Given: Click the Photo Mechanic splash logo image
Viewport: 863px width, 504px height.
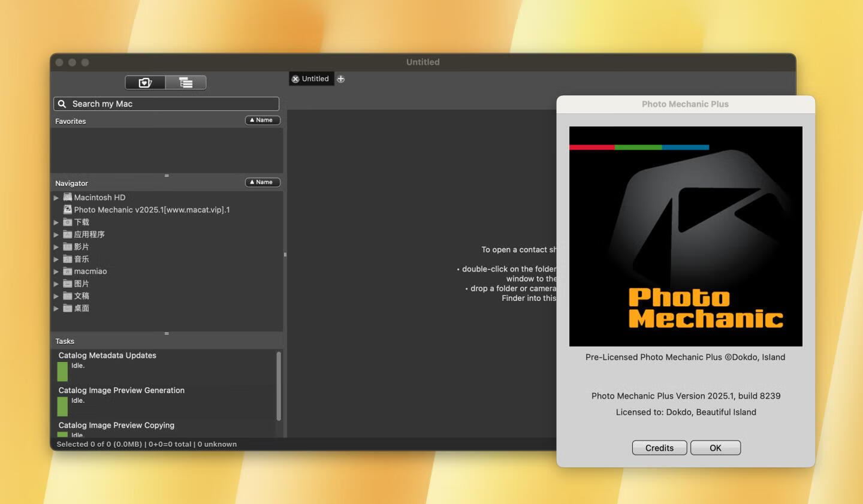Looking at the screenshot, I should click(686, 236).
